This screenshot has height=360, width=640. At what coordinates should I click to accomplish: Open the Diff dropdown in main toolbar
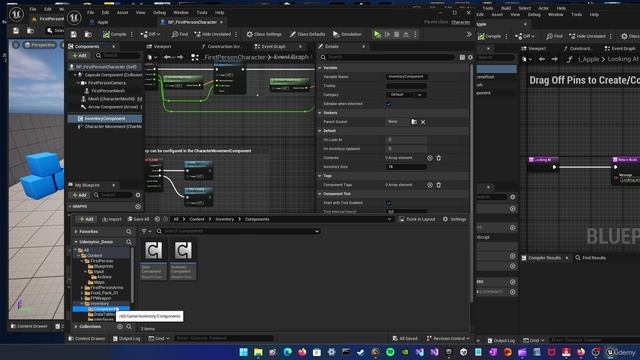(150, 34)
